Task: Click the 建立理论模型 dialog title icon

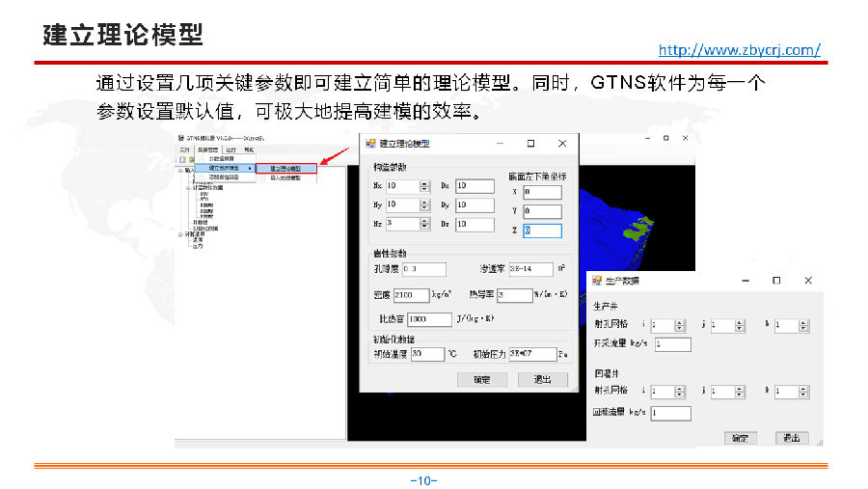Action: 369,144
